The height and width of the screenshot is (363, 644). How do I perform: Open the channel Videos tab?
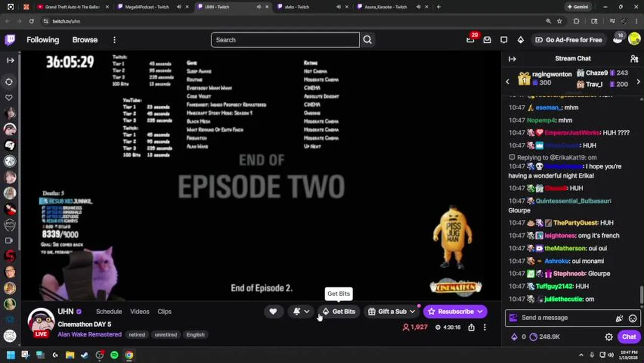click(x=140, y=312)
